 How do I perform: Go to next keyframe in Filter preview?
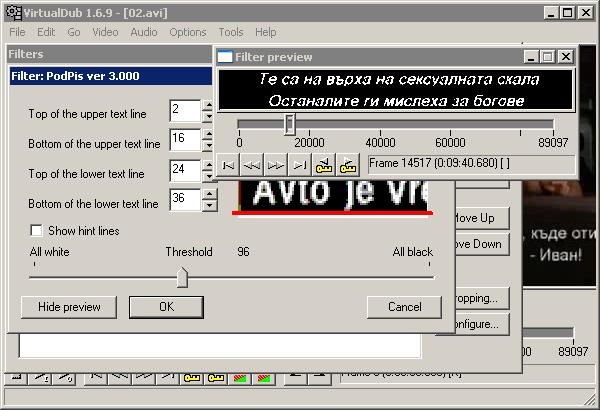pyautogui.click(x=347, y=165)
